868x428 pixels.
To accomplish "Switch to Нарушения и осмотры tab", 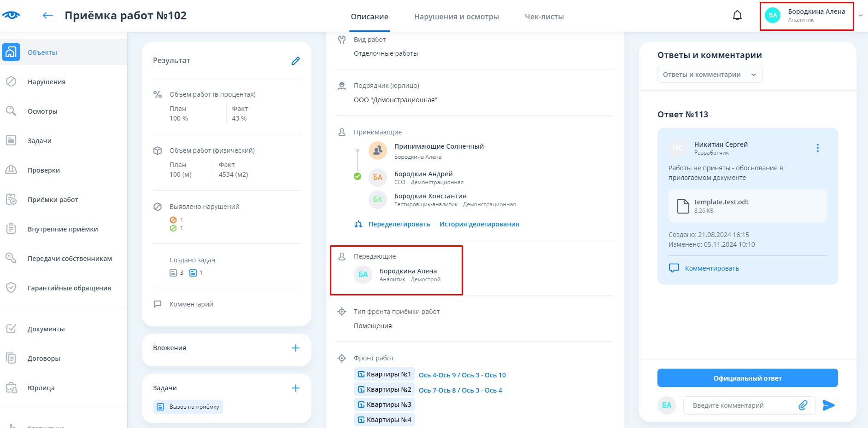I will [x=456, y=17].
